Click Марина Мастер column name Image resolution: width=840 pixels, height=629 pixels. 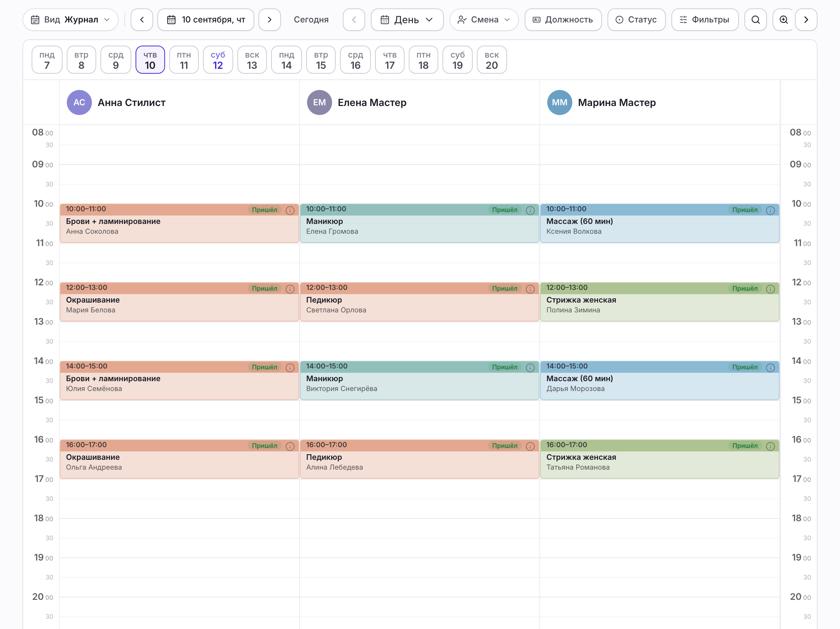pyautogui.click(x=617, y=102)
